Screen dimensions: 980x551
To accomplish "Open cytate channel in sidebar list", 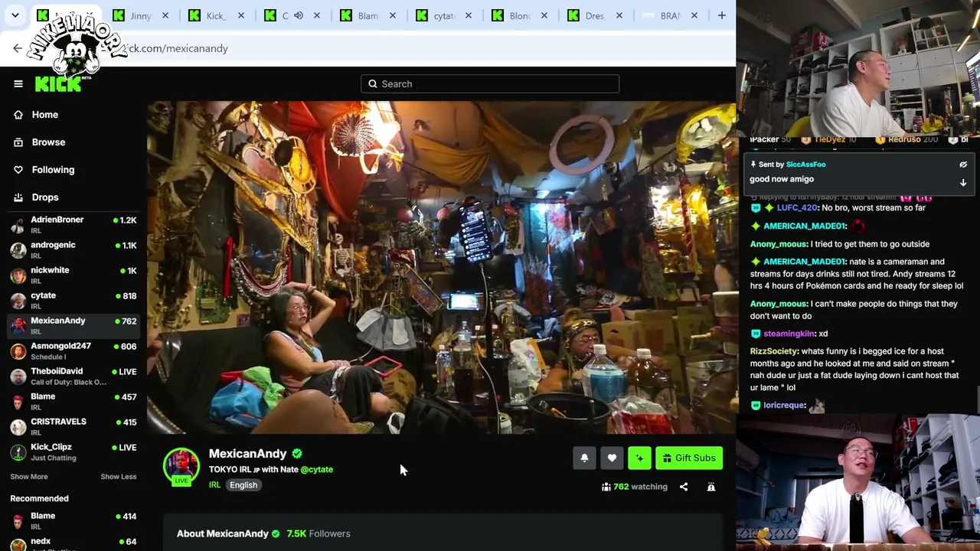I will click(73, 301).
